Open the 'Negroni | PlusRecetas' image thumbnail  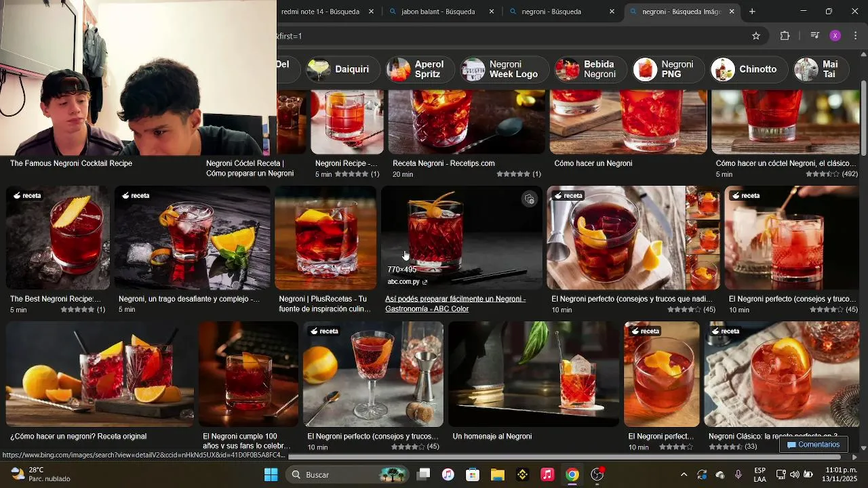click(325, 238)
